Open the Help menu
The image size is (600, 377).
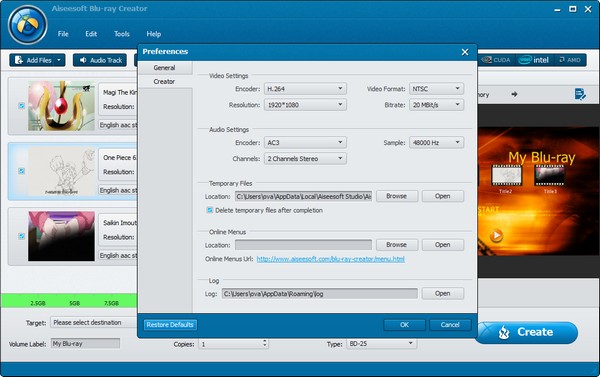(153, 34)
